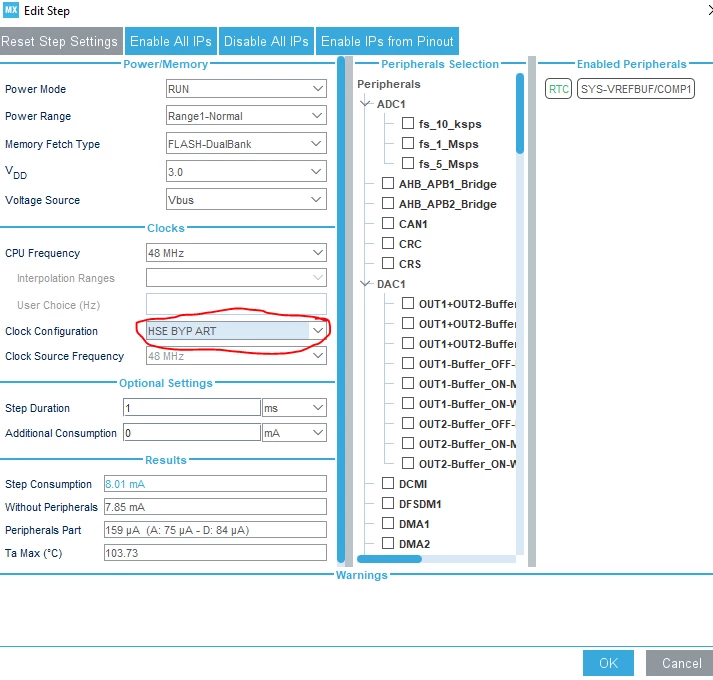This screenshot has width=713, height=680.
Task: Click Enable IPs from Pinout button
Action: (387, 41)
